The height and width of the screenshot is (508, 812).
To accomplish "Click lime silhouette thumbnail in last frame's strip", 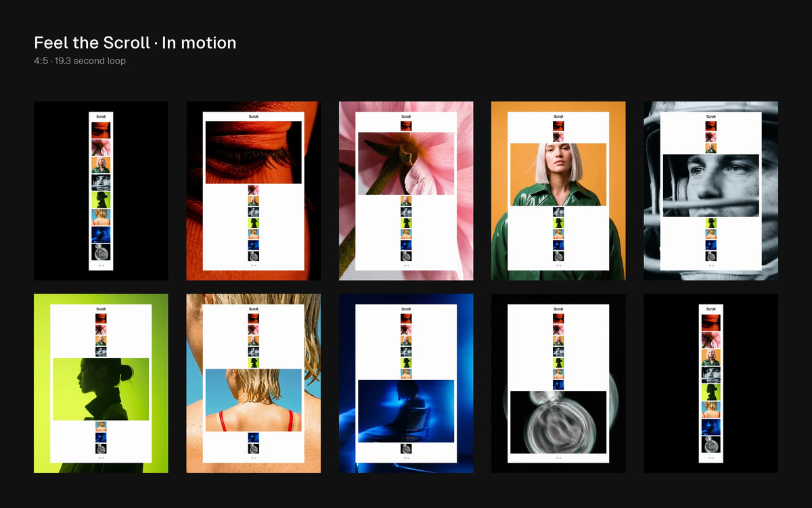I will (711, 392).
